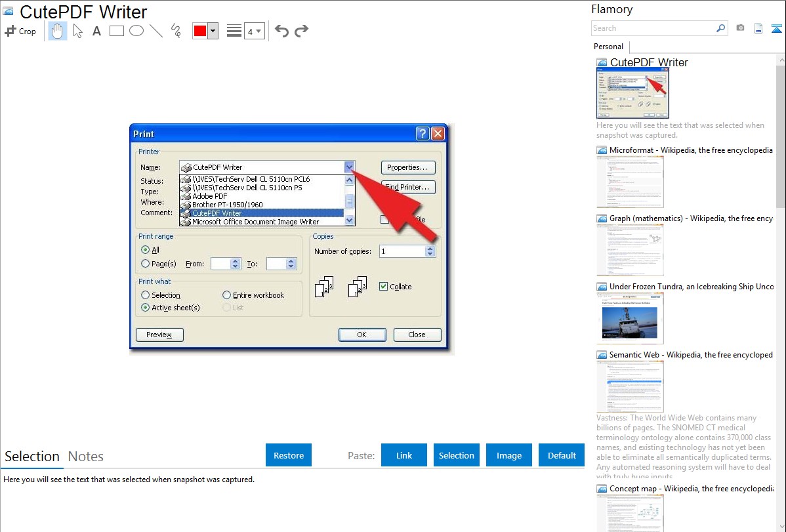Open the Microformat Wikipedia snapshot title
Image resolution: width=786 pixels, height=532 pixels.
tap(691, 150)
